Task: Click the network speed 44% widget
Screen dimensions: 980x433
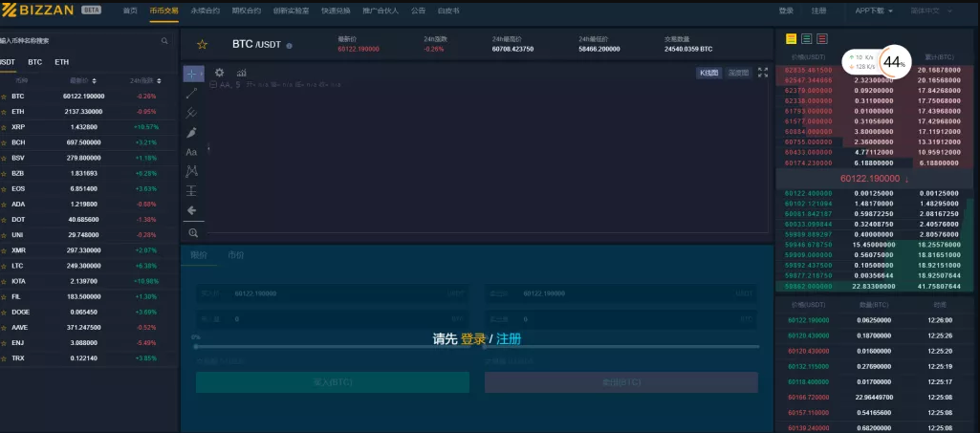Action: pos(876,61)
